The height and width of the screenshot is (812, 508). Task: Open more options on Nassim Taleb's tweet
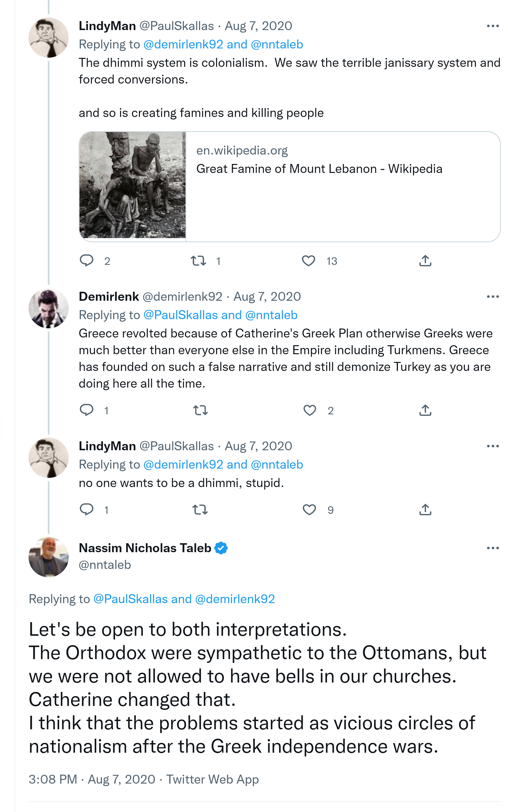click(x=493, y=548)
